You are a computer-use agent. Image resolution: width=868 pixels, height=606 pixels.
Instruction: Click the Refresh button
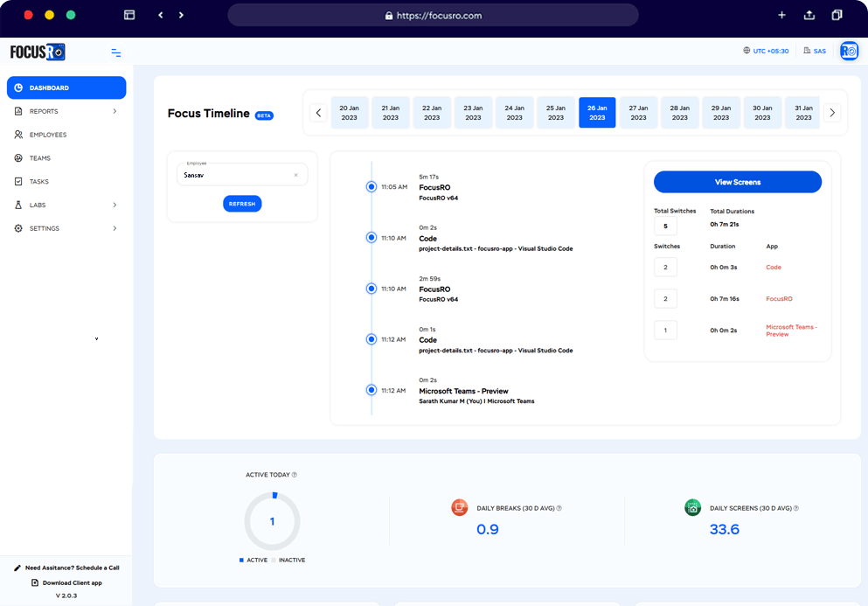point(242,204)
